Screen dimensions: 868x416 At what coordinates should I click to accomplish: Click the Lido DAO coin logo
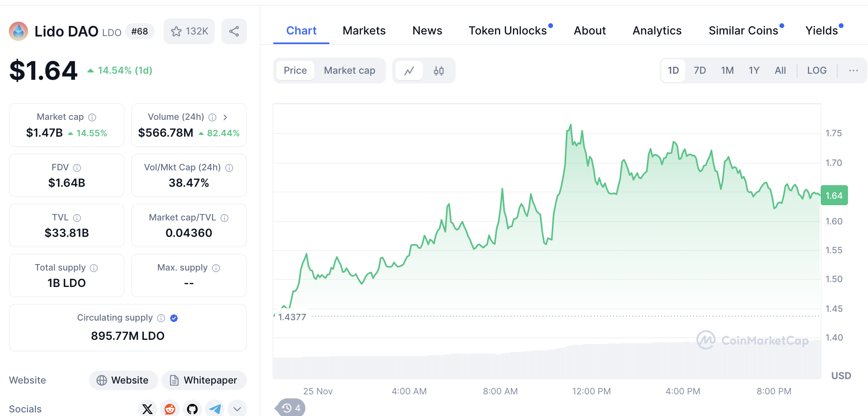[18, 31]
